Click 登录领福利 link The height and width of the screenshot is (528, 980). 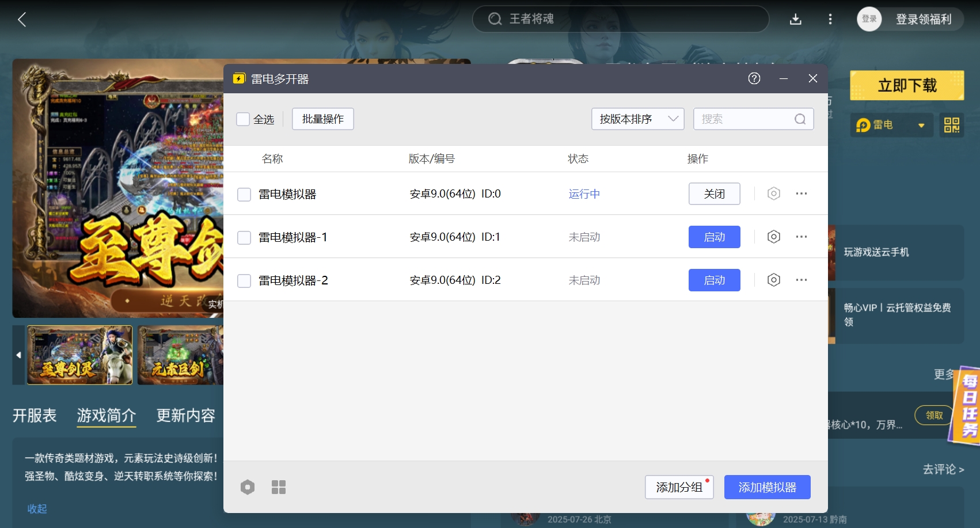(x=924, y=19)
